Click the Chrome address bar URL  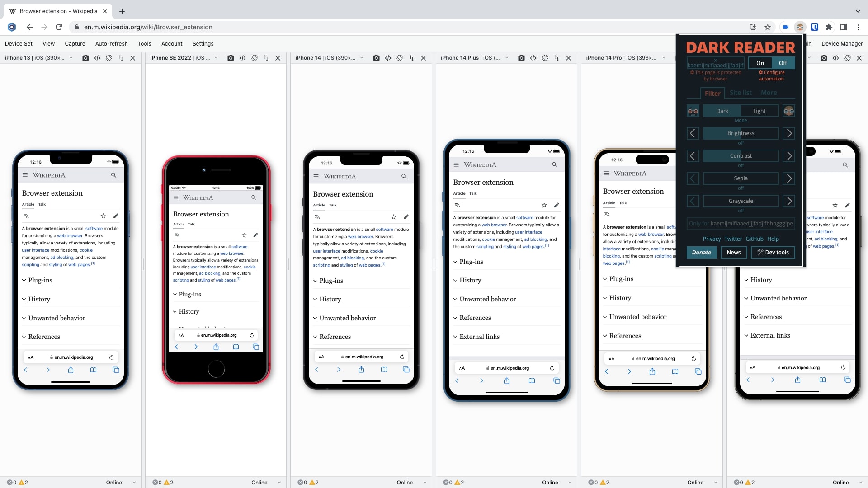tap(148, 27)
